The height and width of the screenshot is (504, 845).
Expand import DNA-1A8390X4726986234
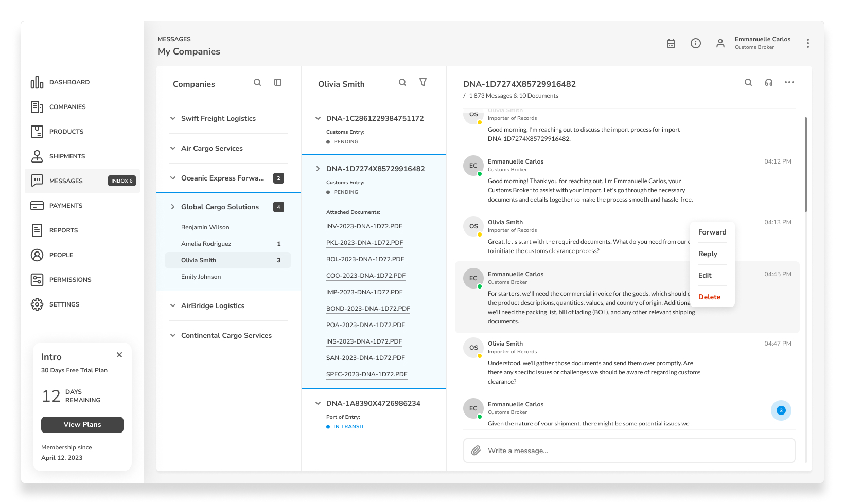tap(318, 403)
